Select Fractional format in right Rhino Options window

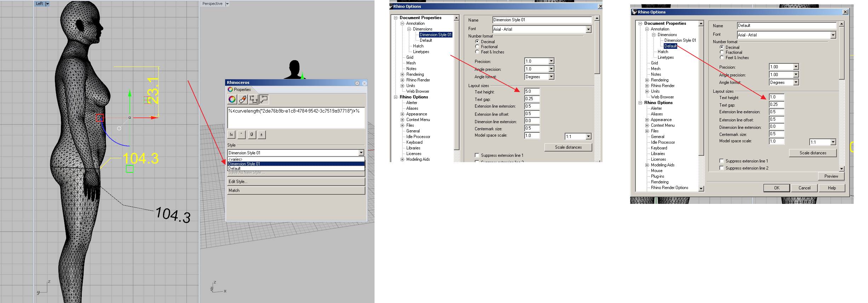pos(722,52)
